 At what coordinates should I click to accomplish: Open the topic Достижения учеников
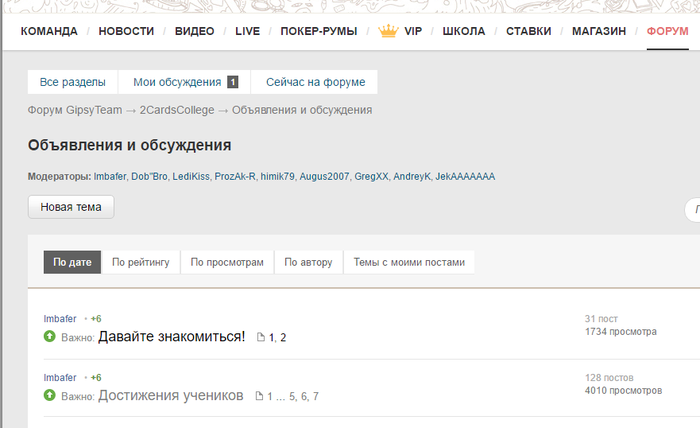[171, 395]
